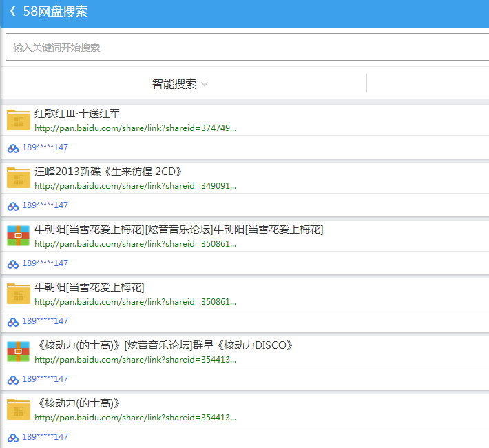
Task: Expand the 智能搜索 dropdown
Action: pos(174,84)
